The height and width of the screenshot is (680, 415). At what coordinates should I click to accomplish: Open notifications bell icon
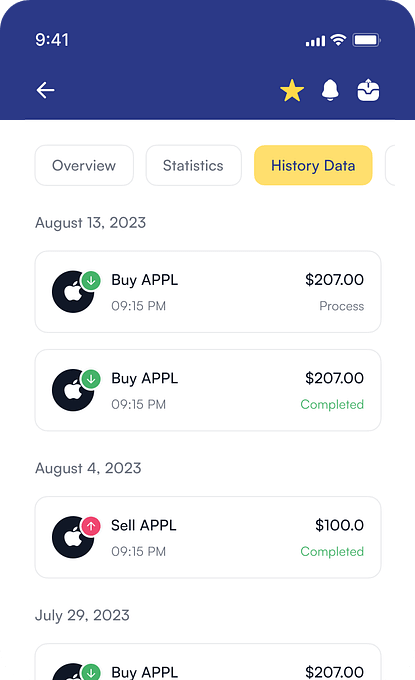coord(330,90)
